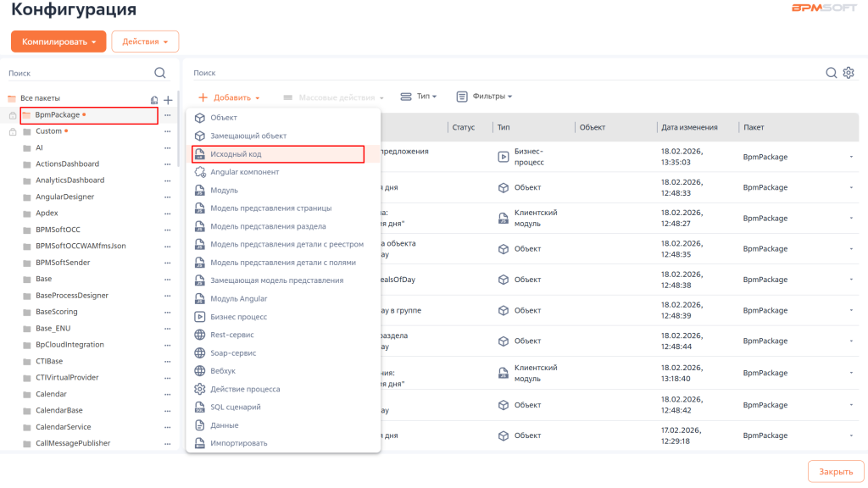Image resolution: width=868 pixels, height=488 pixels.
Task: Choose Бизнес процесс in the add menu
Action: pos(238,317)
